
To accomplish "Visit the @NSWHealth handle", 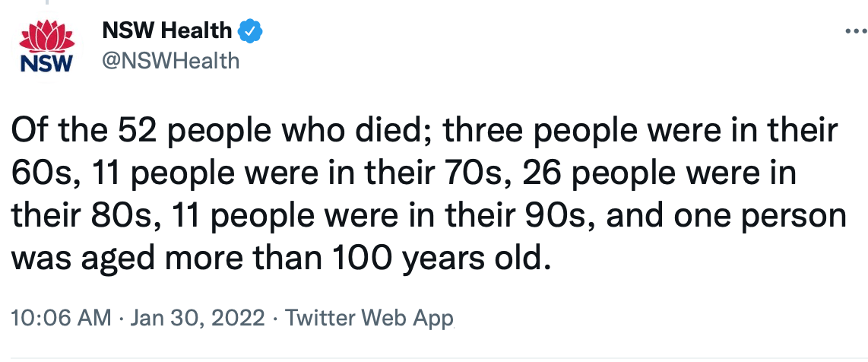I will (170, 60).
